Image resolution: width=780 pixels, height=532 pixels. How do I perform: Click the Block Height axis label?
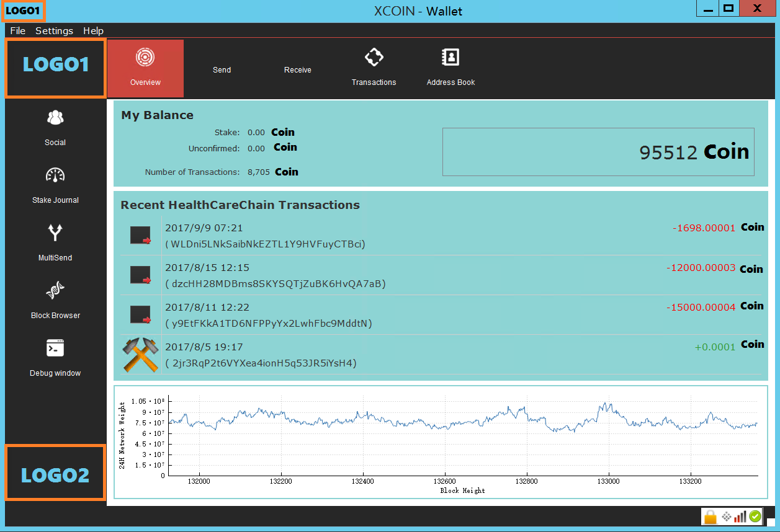(x=463, y=490)
